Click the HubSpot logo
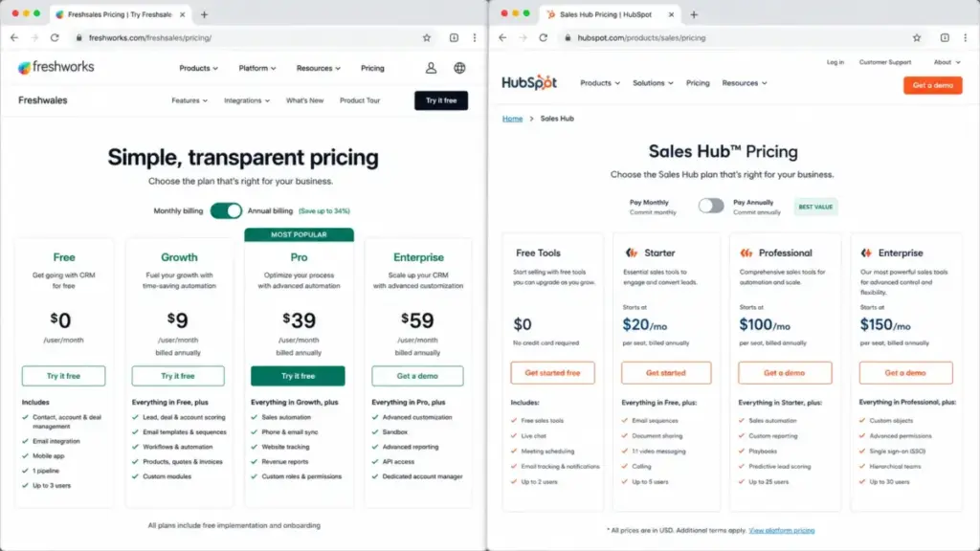This screenshot has width=980, height=551. coord(529,82)
